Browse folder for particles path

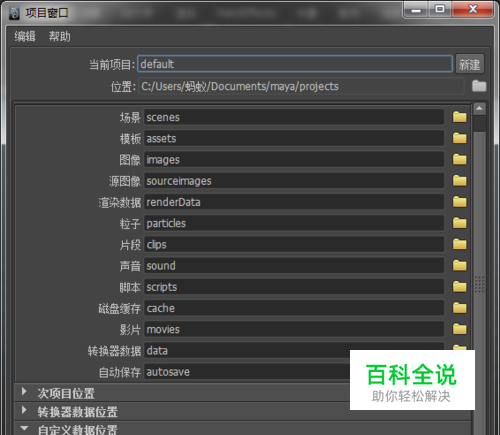[459, 223]
